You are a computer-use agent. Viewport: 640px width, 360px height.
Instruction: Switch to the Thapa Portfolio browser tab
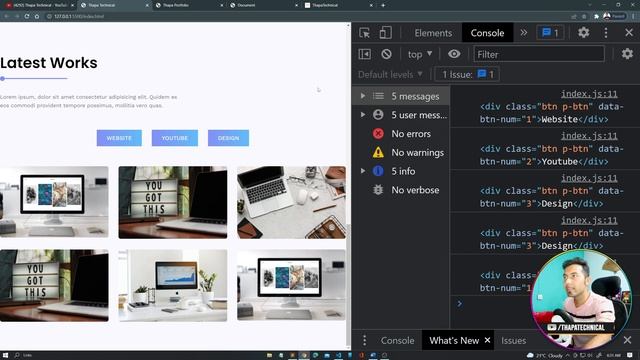tap(188, 5)
